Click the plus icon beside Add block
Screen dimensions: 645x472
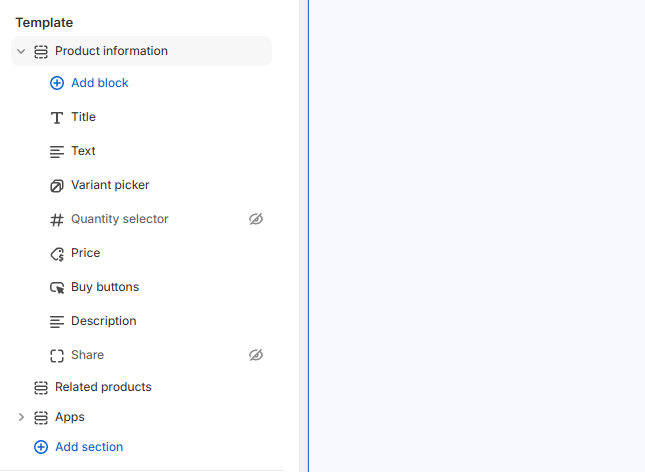(57, 83)
